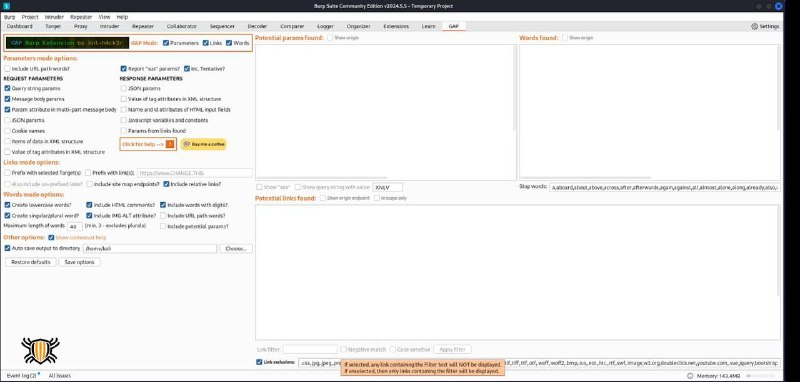Enable Name and id attributes of HTML input fields
The height and width of the screenshot is (382, 800).
pos(123,110)
